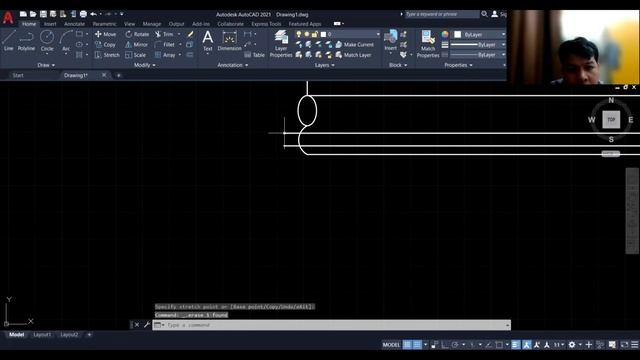Image resolution: width=640 pixels, height=360 pixels.
Task: Open the Manage ribbon tab
Action: [151, 24]
